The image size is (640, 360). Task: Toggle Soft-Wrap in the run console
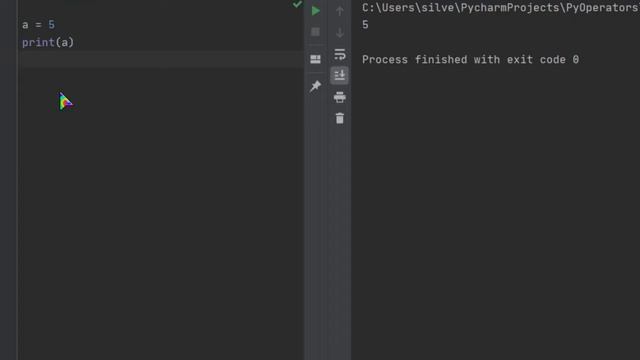340,54
